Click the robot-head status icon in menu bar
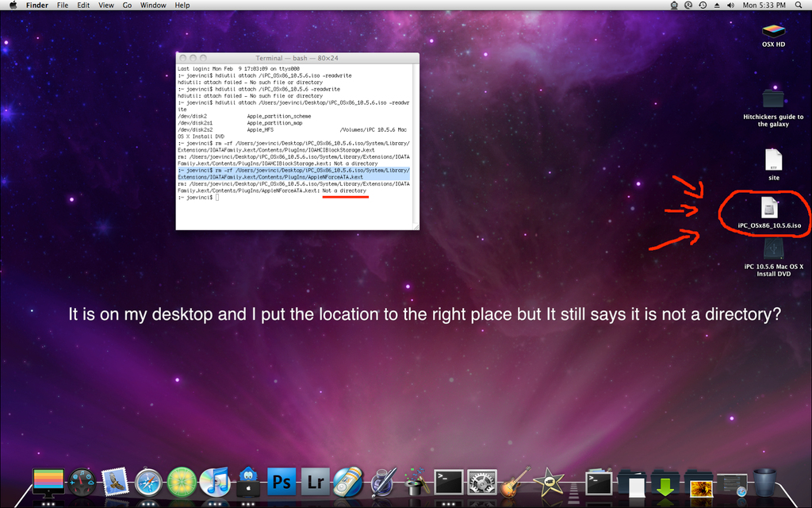This screenshot has width=812, height=508. click(x=674, y=6)
